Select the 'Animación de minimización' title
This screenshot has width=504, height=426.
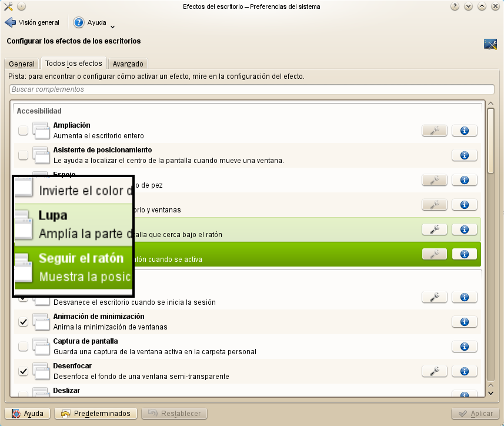click(x=99, y=317)
